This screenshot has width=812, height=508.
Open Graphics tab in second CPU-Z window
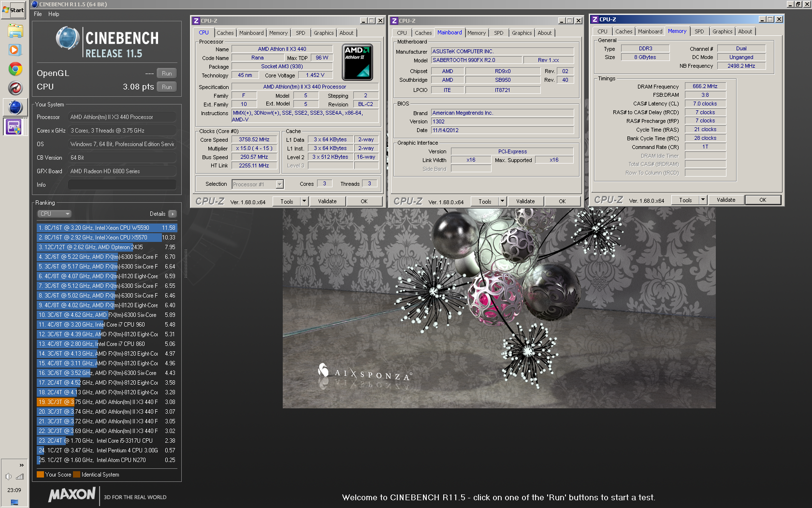click(522, 33)
